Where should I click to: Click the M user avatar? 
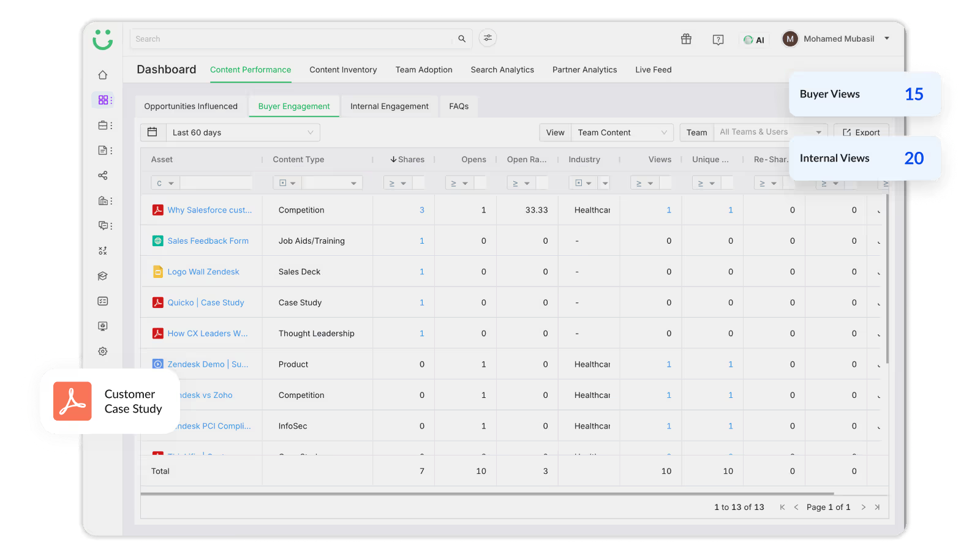(x=790, y=39)
